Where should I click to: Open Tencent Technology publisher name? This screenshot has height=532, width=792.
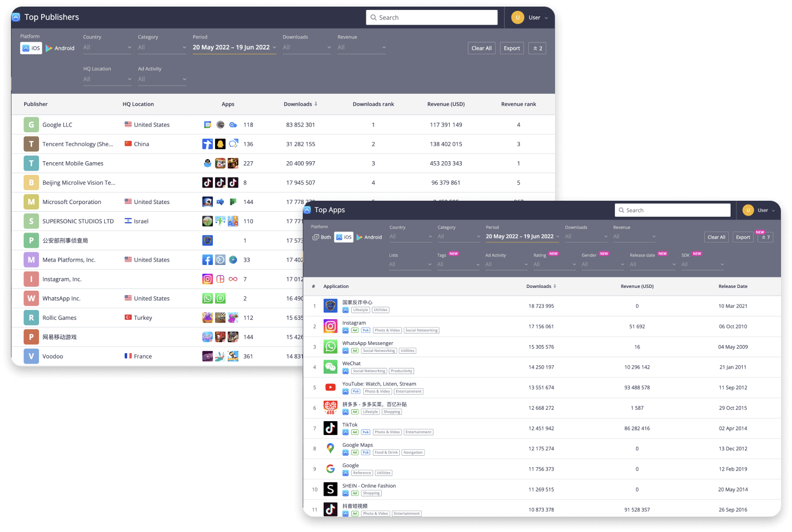tap(77, 144)
